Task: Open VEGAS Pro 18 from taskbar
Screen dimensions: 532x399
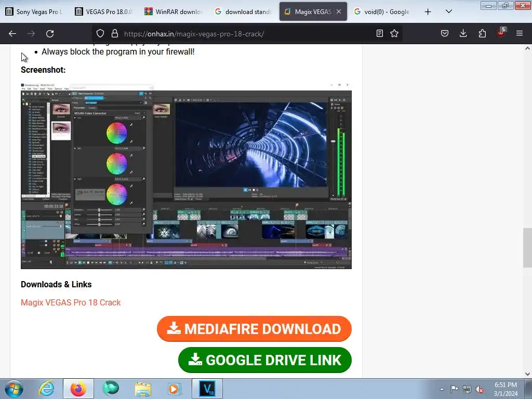Action: click(207, 389)
